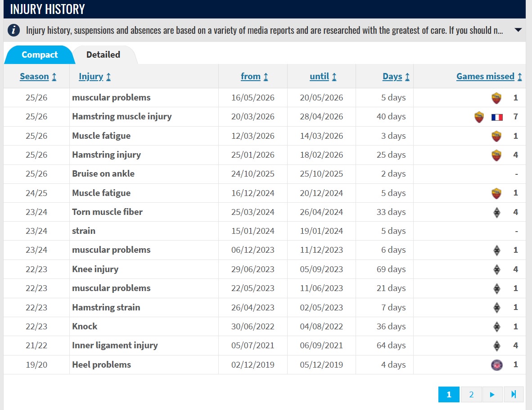Switch to the Detailed tab

coord(103,55)
